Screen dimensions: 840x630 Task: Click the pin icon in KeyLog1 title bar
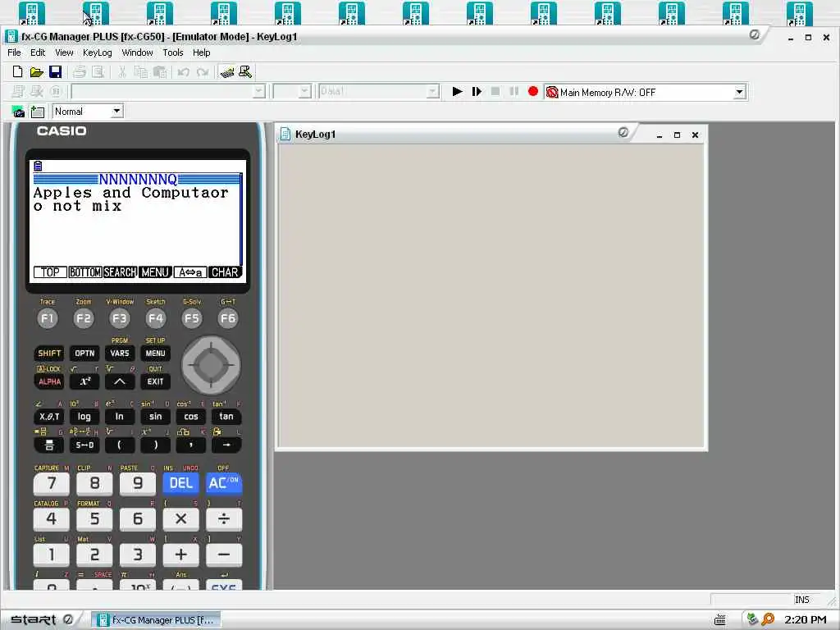623,132
